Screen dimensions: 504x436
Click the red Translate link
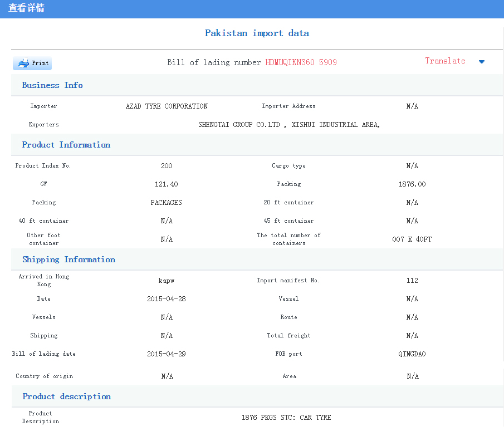pos(445,61)
